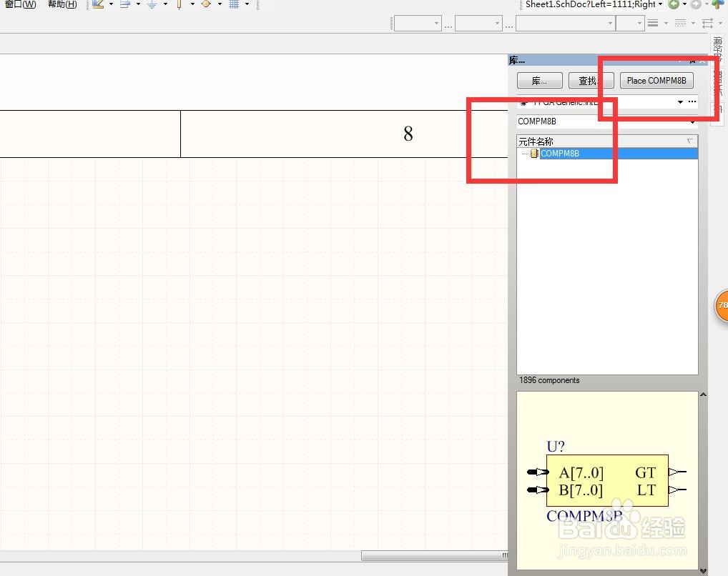
Task: Open the drawing tools dropdown arrow
Action: (x=112, y=4)
